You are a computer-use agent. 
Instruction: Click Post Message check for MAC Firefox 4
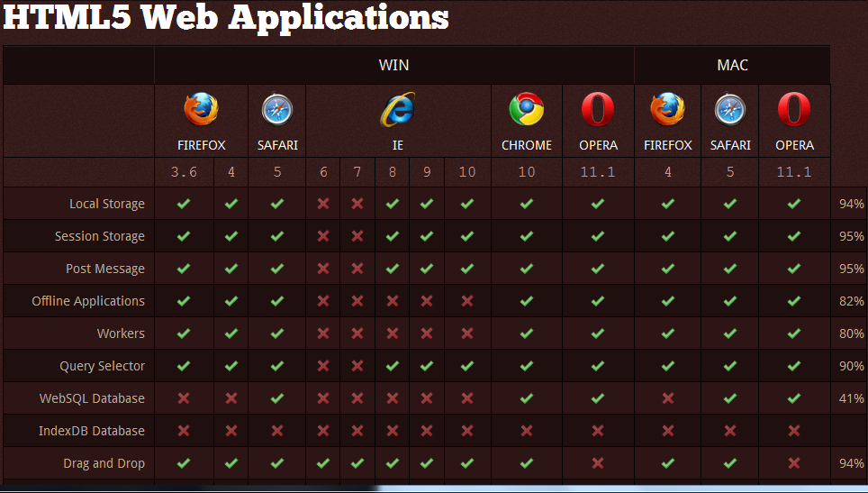(668, 269)
